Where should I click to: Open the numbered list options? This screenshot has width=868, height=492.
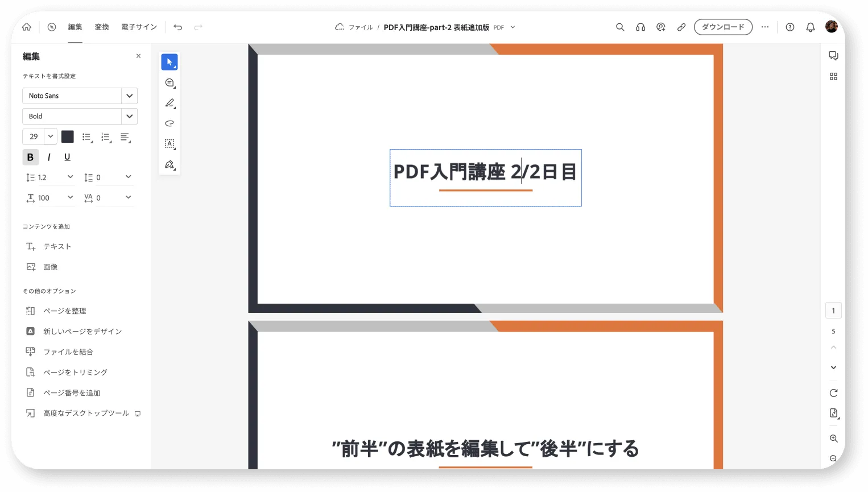point(106,137)
